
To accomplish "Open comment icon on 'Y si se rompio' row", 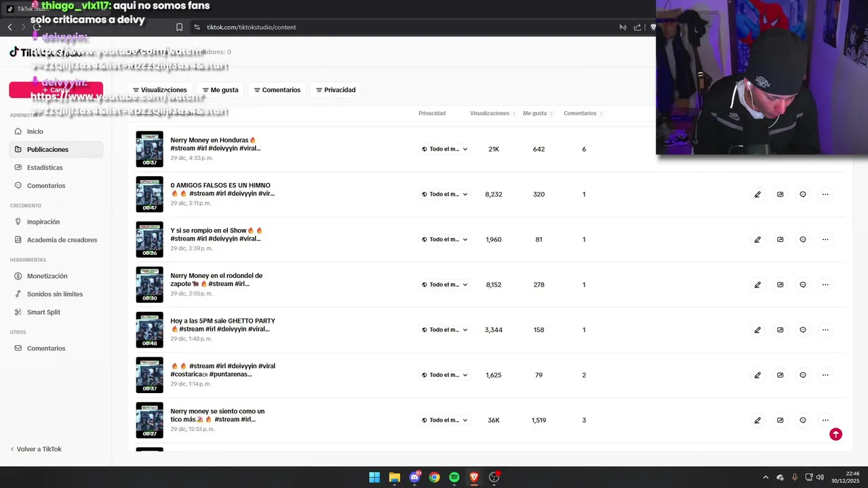I will click(803, 239).
